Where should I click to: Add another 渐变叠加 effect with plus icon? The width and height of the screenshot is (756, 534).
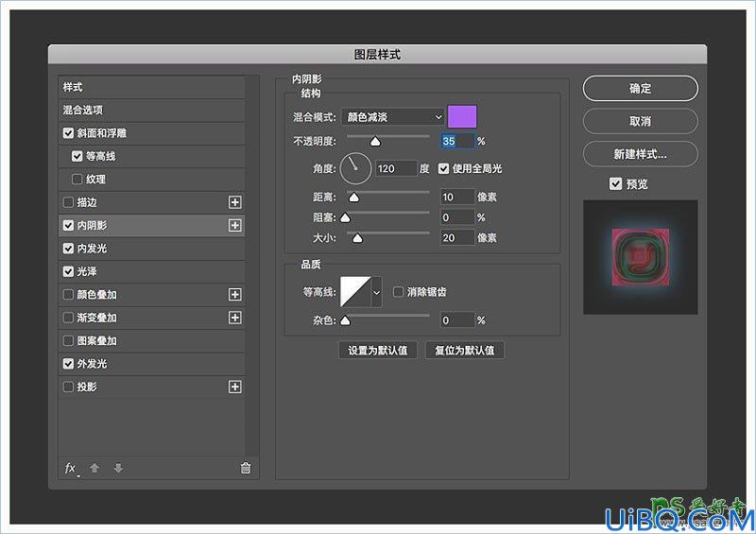pyautogui.click(x=234, y=318)
